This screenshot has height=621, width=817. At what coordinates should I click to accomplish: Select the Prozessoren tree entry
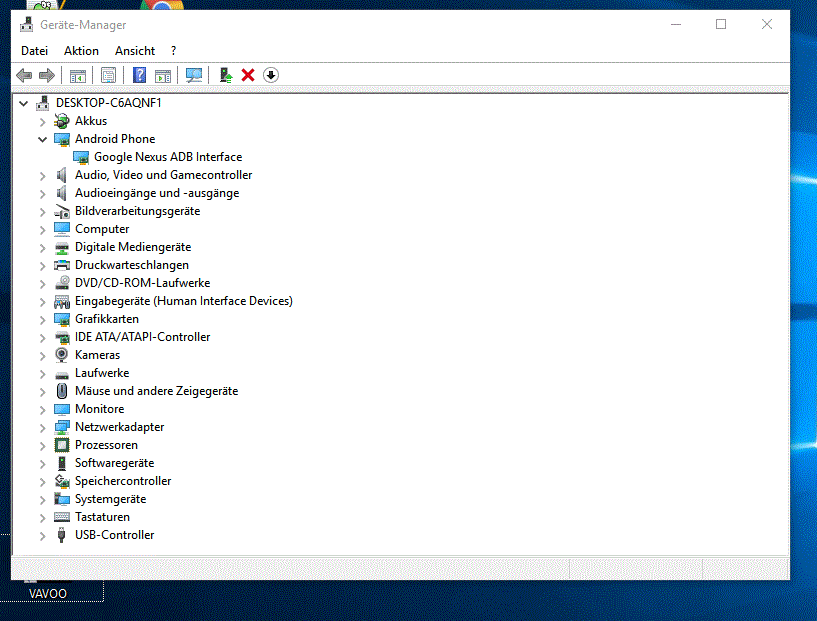click(106, 445)
